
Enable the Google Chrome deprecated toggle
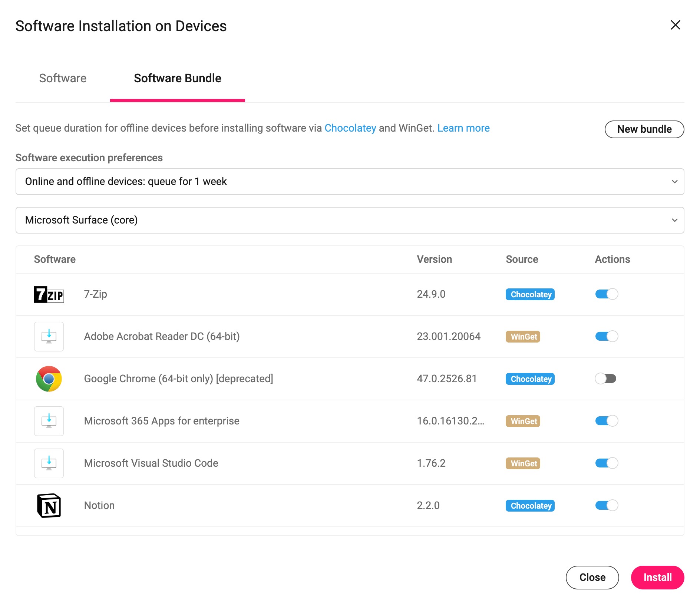[606, 379]
